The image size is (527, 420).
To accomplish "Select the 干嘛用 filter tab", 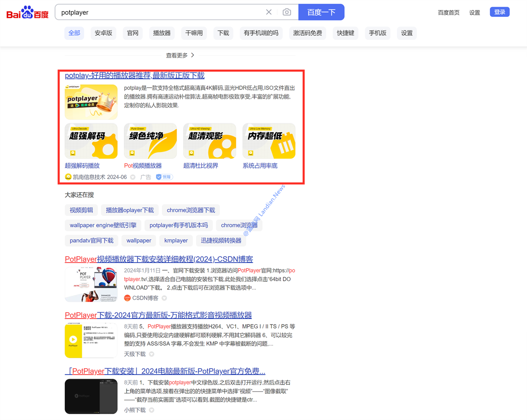I will pyautogui.click(x=194, y=33).
